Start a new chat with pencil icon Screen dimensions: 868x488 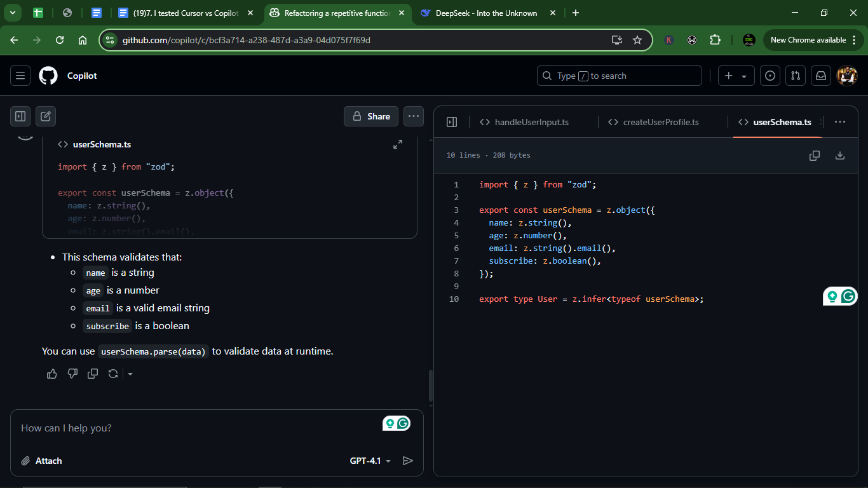[x=46, y=116]
